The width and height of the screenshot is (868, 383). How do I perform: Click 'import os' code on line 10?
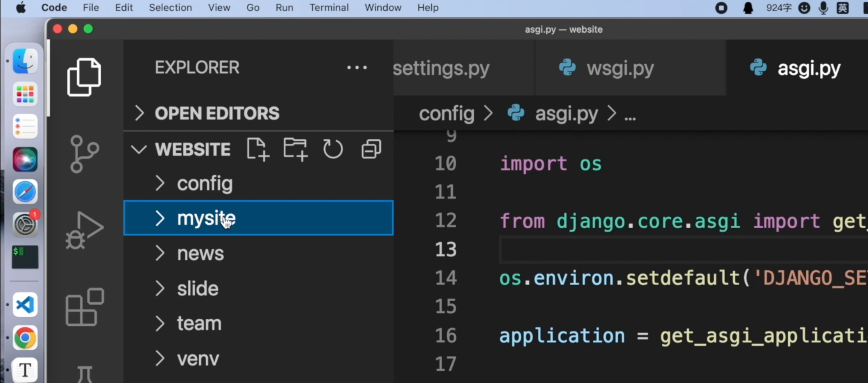pos(551,164)
